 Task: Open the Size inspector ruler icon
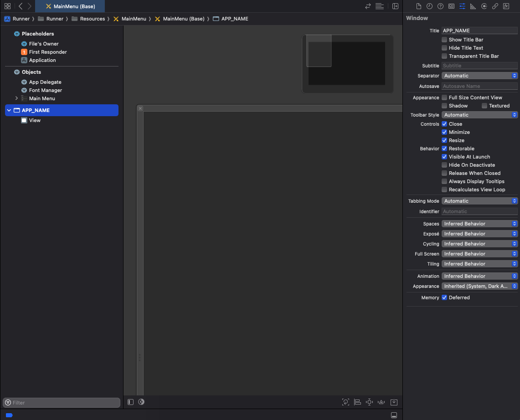pos(473,6)
